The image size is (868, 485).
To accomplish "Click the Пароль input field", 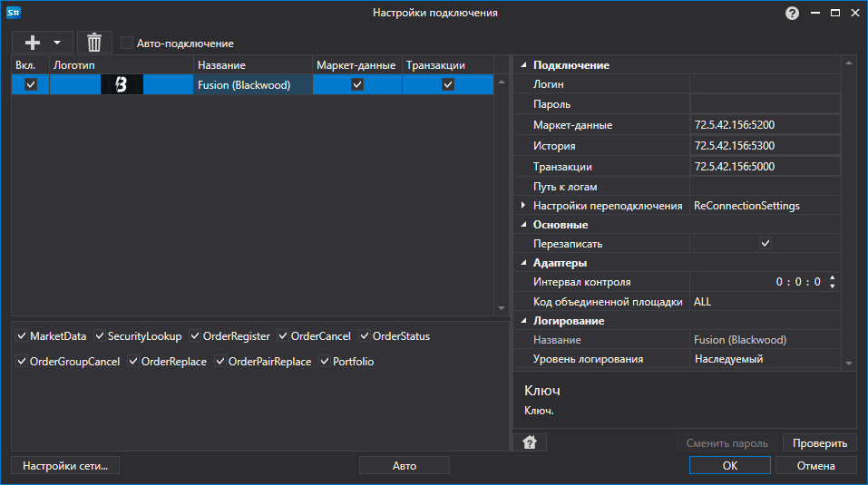I will click(x=765, y=104).
